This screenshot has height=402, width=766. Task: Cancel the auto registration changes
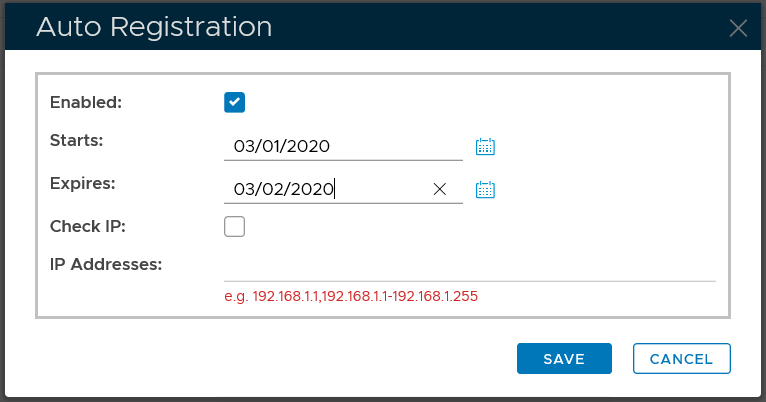[x=681, y=359]
